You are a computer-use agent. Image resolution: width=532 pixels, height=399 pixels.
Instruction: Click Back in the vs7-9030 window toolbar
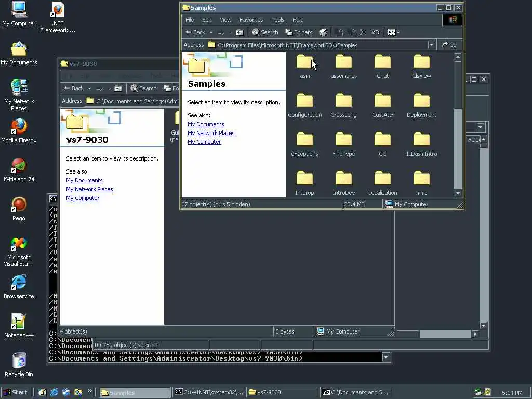coord(74,88)
